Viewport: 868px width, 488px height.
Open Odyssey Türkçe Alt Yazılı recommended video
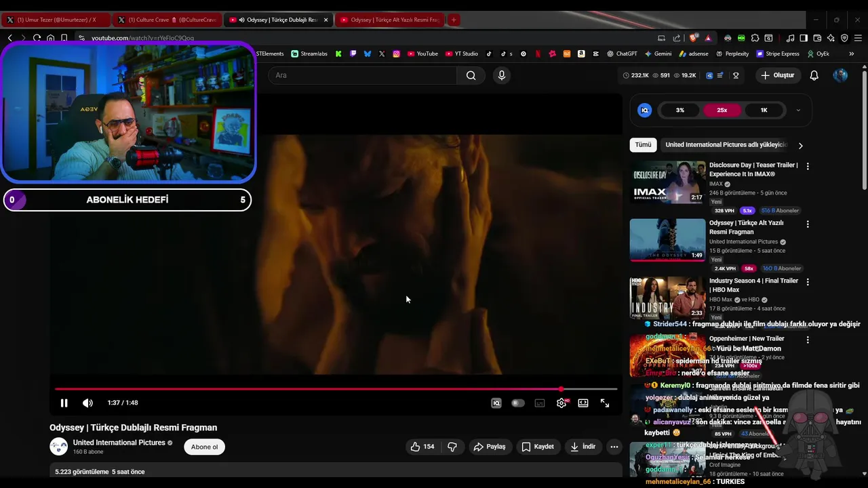[x=668, y=240]
